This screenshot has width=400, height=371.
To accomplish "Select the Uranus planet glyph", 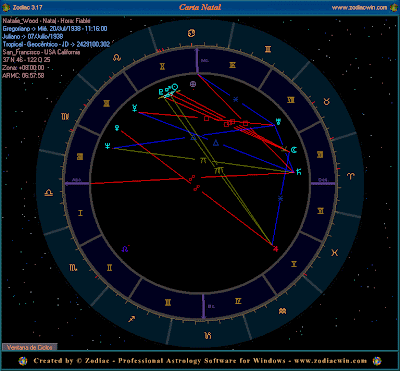I will click(278, 121).
